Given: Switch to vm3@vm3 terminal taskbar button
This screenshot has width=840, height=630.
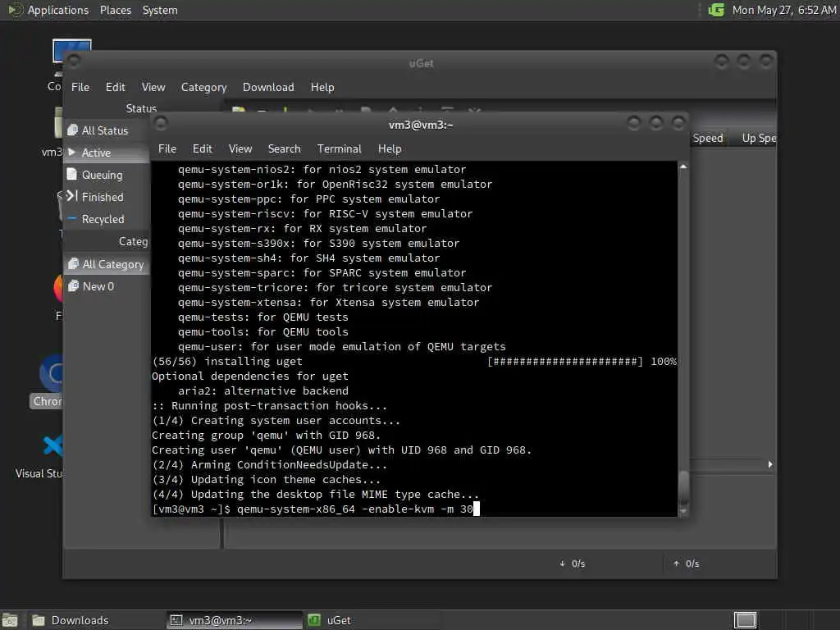Looking at the screenshot, I should (234, 620).
